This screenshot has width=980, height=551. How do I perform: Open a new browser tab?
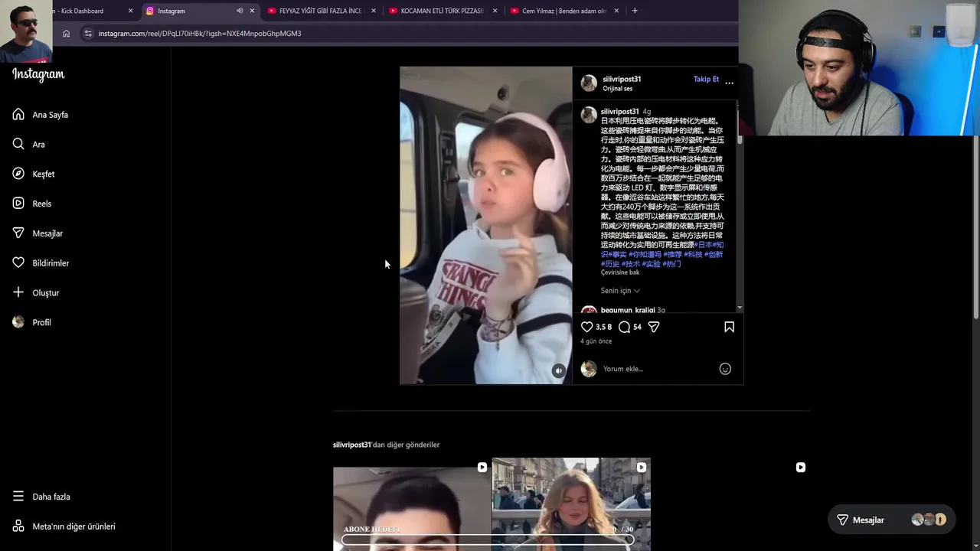[635, 11]
